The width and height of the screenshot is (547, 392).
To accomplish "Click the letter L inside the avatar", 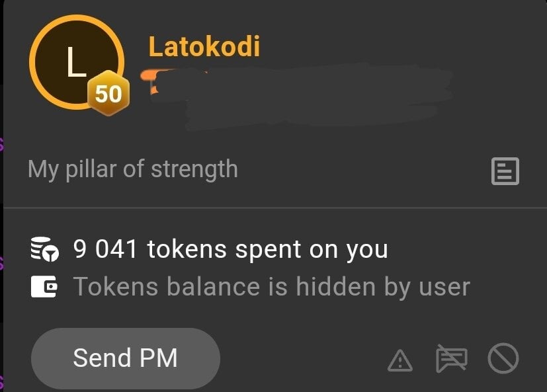I will pos(76,61).
